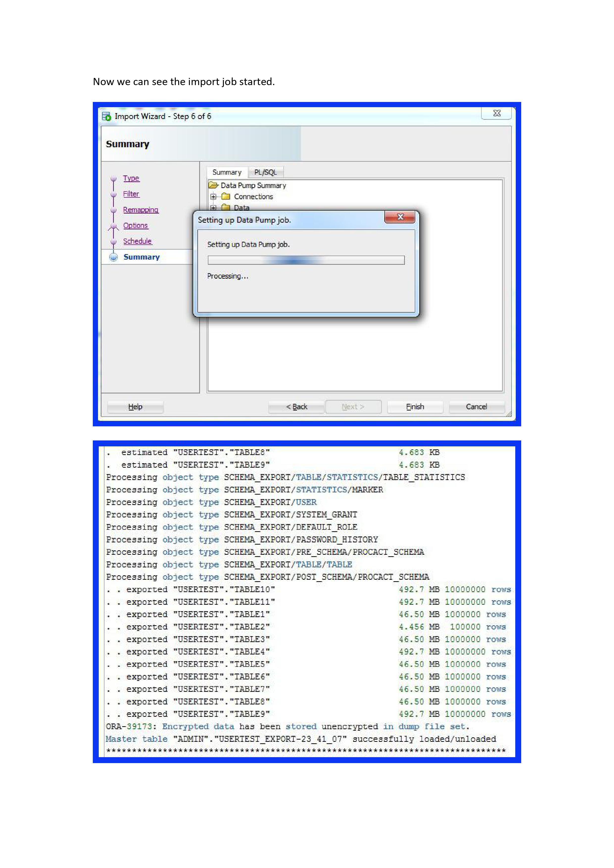
Task: Click the SCHEMA_EXPORT/PASSWORD_HISTORY log line
Action: tap(242, 539)
